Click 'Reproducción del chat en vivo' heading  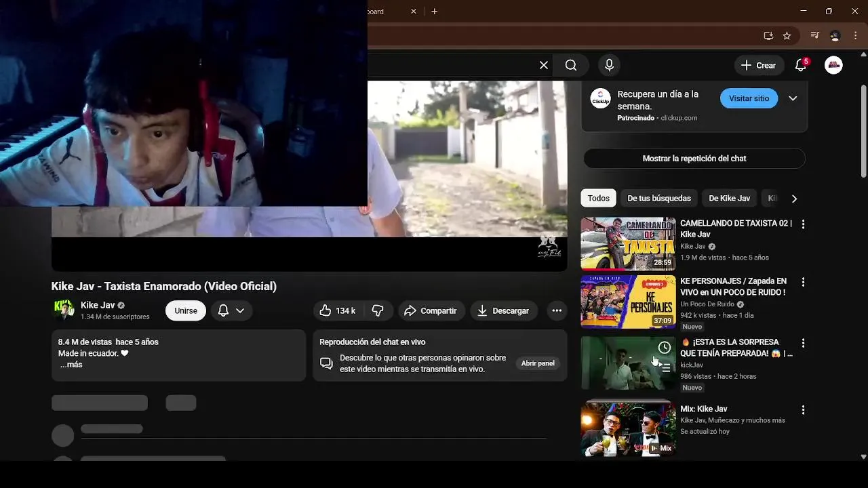372,342
